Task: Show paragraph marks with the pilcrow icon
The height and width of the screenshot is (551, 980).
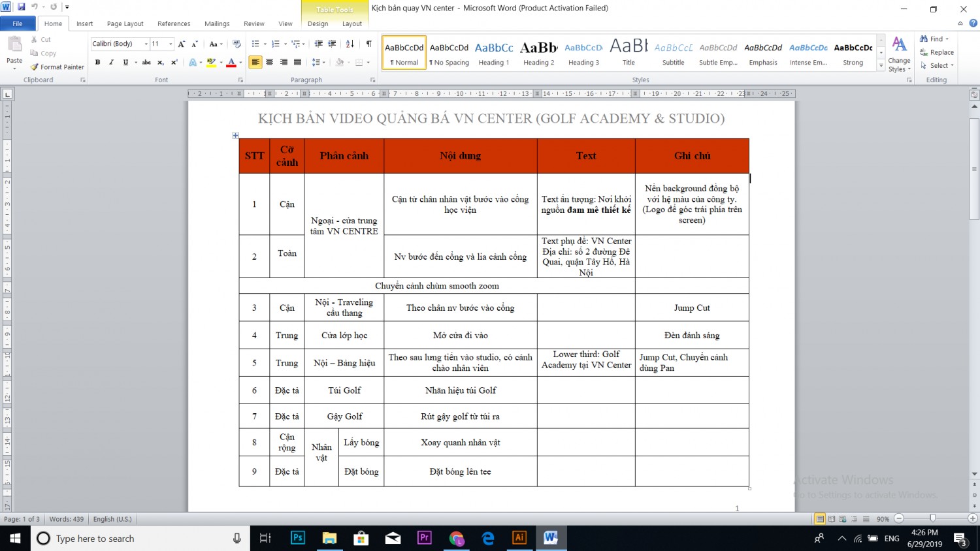Action: coord(368,44)
